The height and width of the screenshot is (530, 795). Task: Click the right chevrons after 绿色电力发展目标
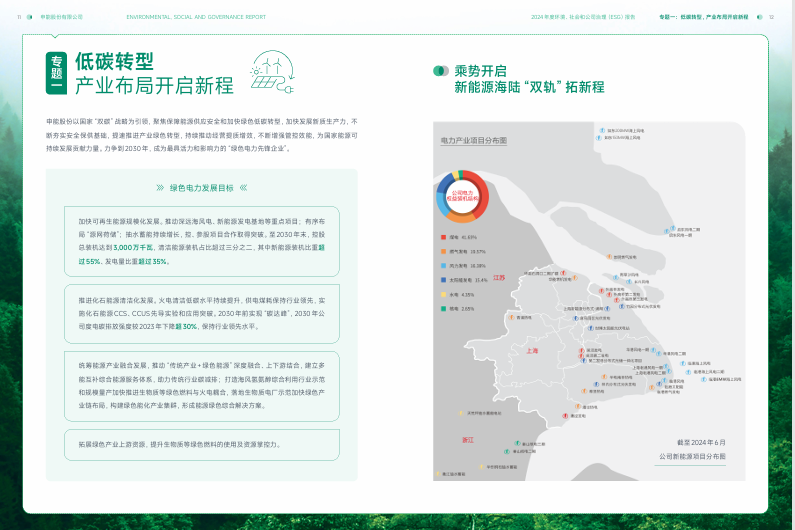tap(243, 187)
